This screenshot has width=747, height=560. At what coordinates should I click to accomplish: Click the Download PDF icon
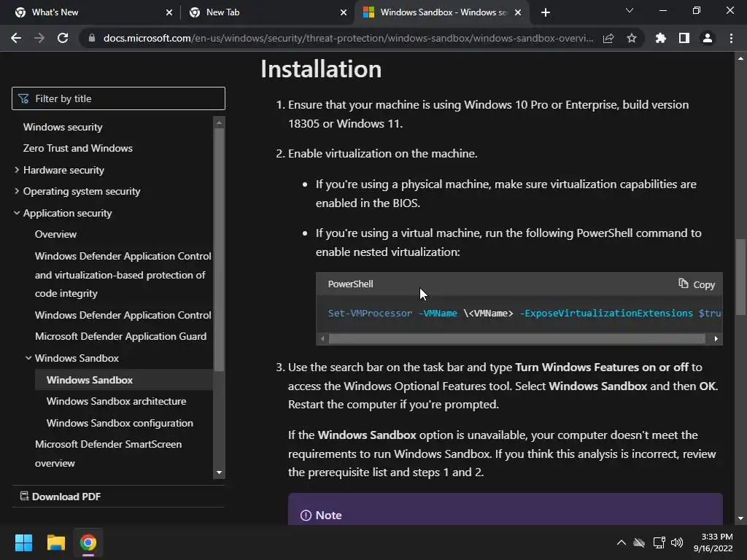coord(24,496)
